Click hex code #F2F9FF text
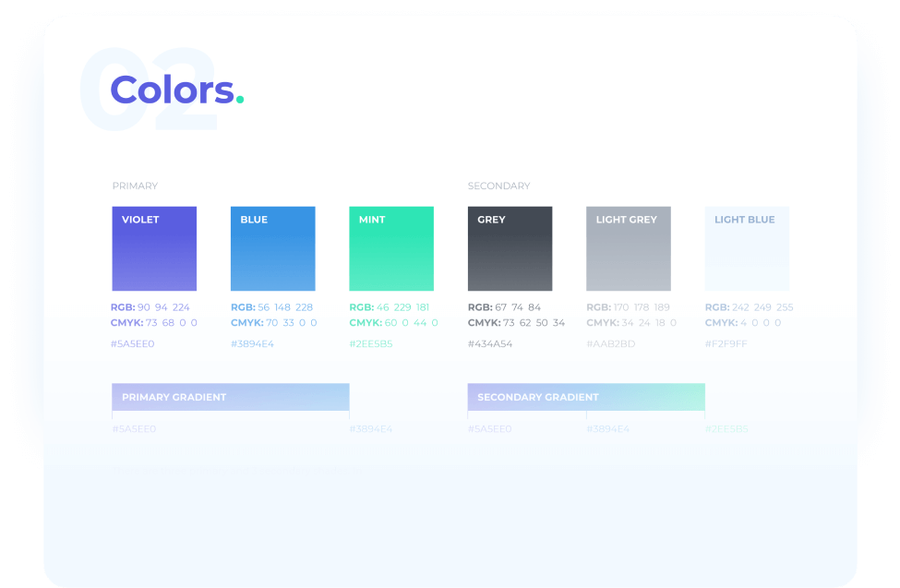The height and width of the screenshot is (588, 900). (x=726, y=344)
